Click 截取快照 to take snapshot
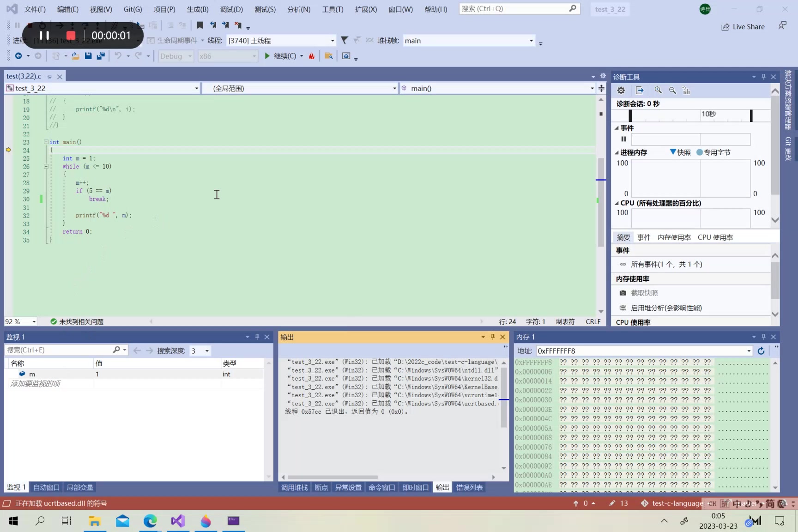Image resolution: width=798 pixels, height=532 pixels. tap(644, 293)
